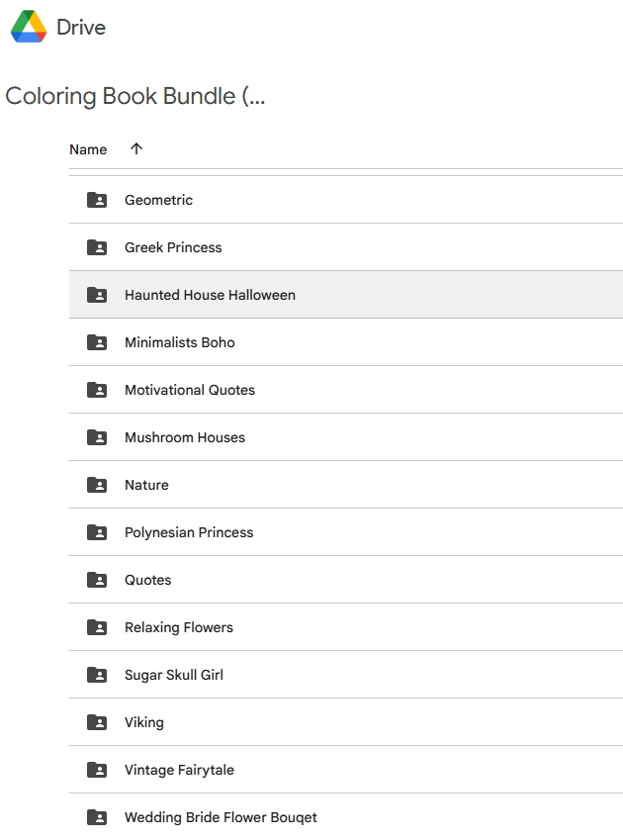The image size is (623, 840).
Task: Toggle the sort direction arrow
Action: (x=136, y=149)
